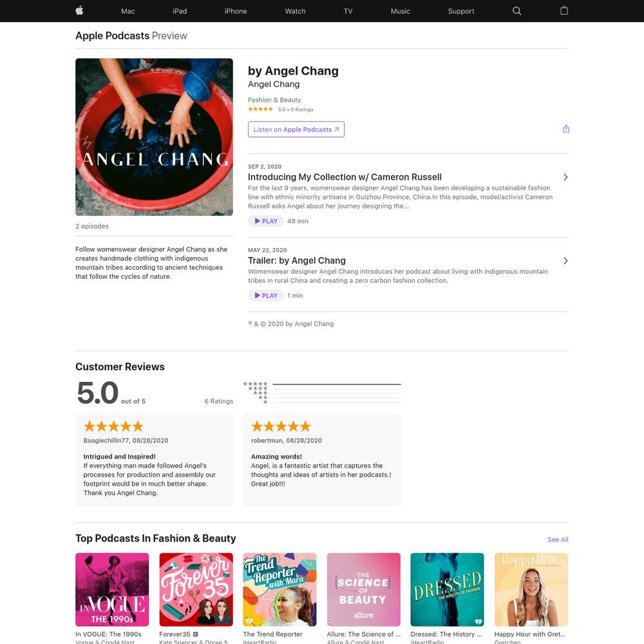This screenshot has width=644, height=644.
Task: Open Dressed history of fashion thumbnail
Action: click(448, 589)
